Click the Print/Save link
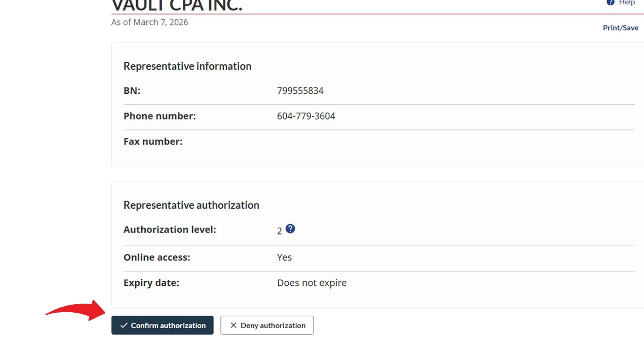The height and width of the screenshot is (343, 644). (x=620, y=28)
